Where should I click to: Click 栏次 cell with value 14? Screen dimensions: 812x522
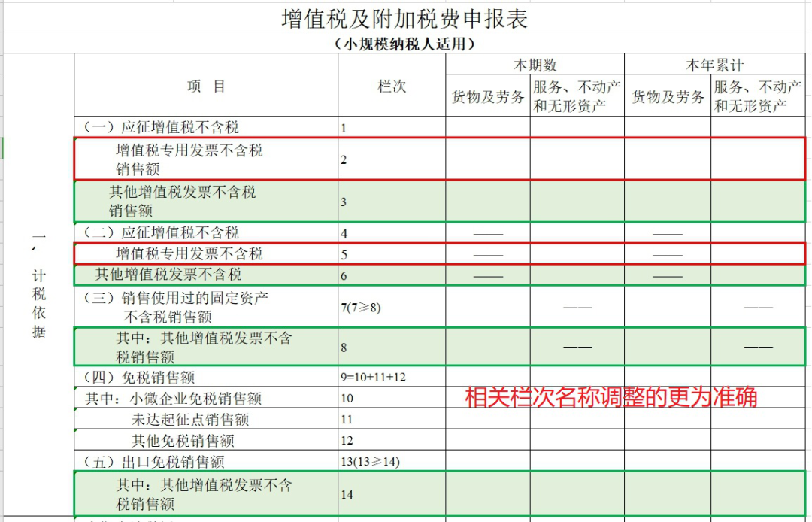392,493
